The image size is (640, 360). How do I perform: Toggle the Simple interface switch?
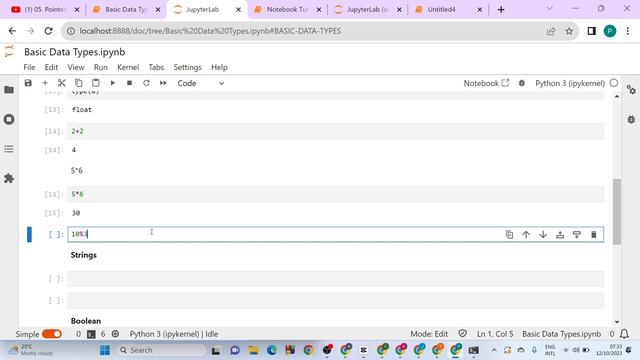coord(52,334)
